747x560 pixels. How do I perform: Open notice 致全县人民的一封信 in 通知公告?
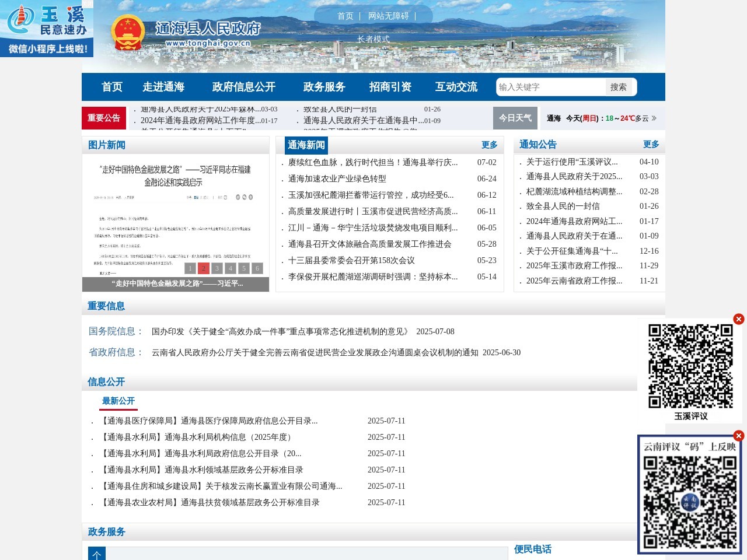[x=563, y=206]
